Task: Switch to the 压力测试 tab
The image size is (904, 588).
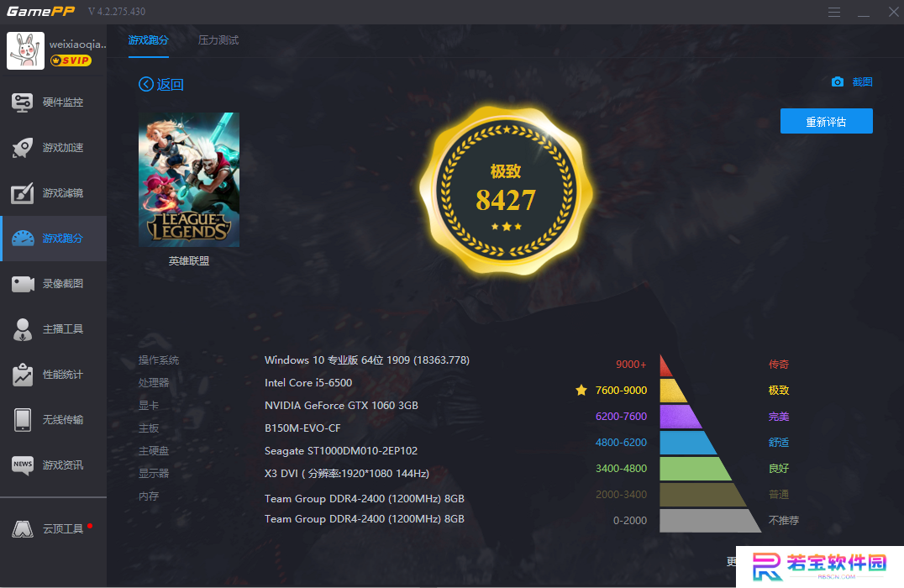Action: click(x=218, y=40)
